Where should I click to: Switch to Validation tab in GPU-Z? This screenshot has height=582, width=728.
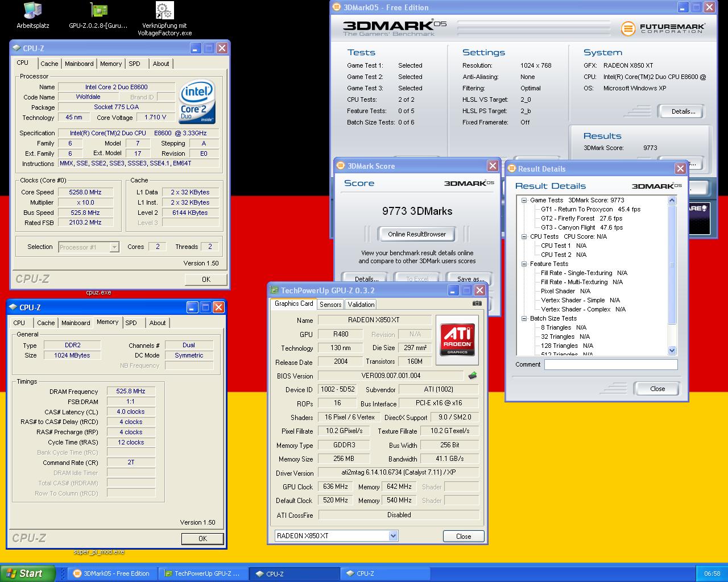click(x=361, y=305)
